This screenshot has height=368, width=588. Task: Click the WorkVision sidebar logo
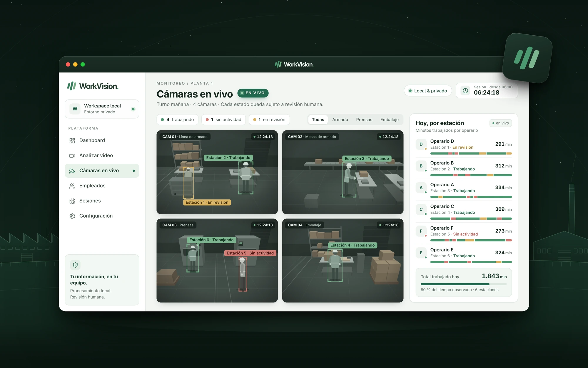pos(93,86)
